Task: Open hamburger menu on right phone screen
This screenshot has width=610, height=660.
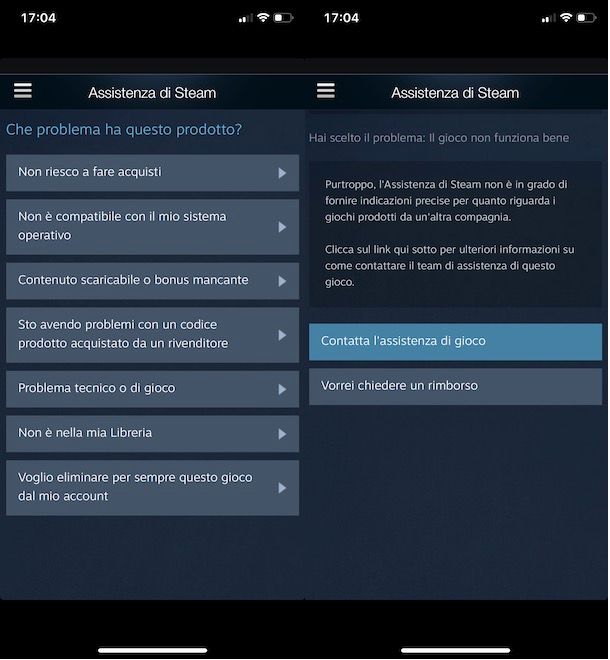Action: 326,90
